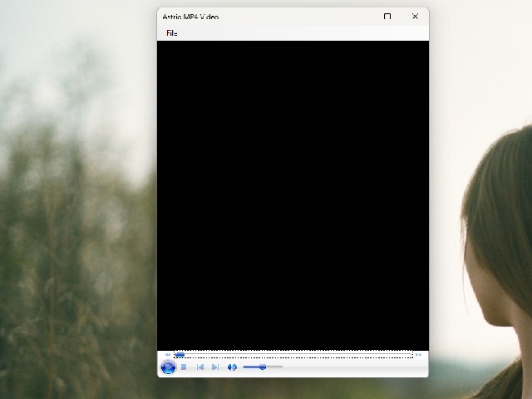Click the desktop wallpaper outside the player

click(75, 204)
